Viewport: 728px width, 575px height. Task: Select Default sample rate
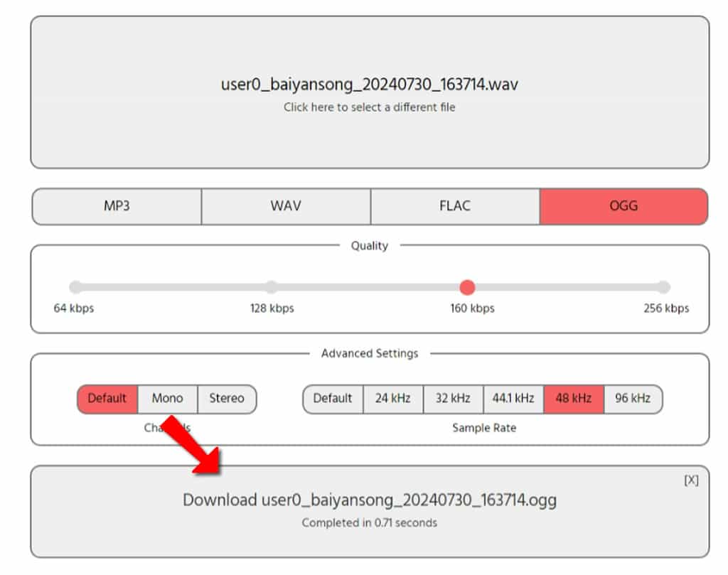click(x=333, y=399)
